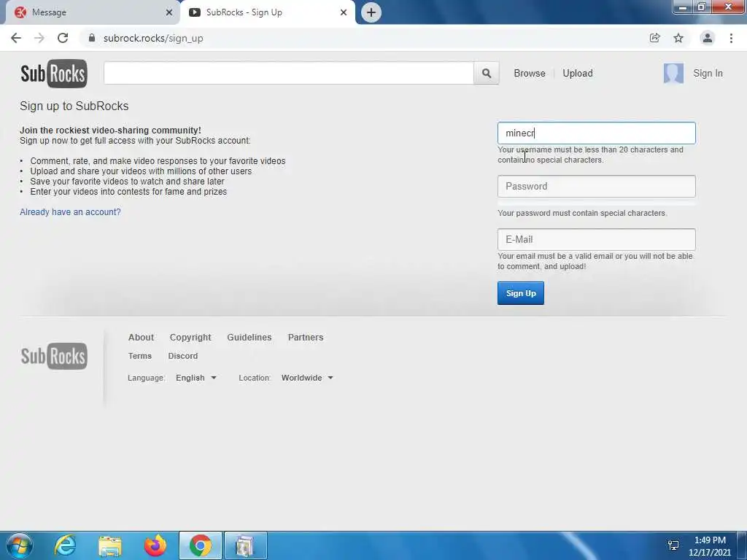Reload the page with the refresh icon

(x=63, y=38)
